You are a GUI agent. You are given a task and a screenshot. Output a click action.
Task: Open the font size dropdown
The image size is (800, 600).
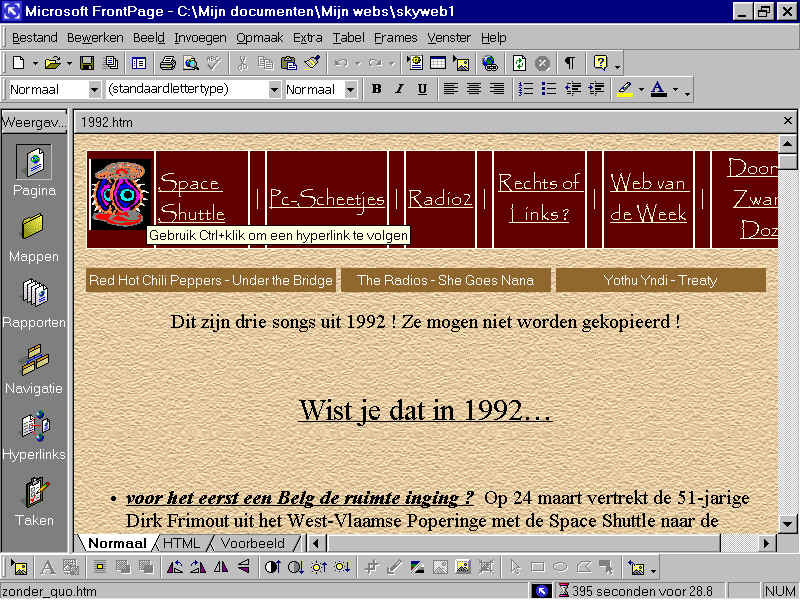tap(350, 90)
